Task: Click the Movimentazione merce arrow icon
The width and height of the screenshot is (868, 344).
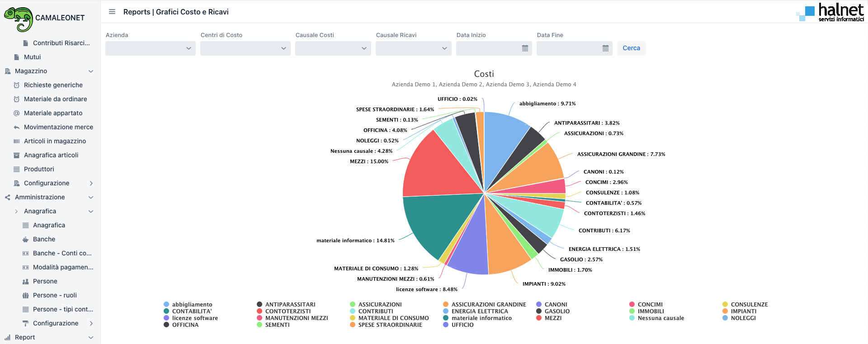Action: [x=17, y=127]
